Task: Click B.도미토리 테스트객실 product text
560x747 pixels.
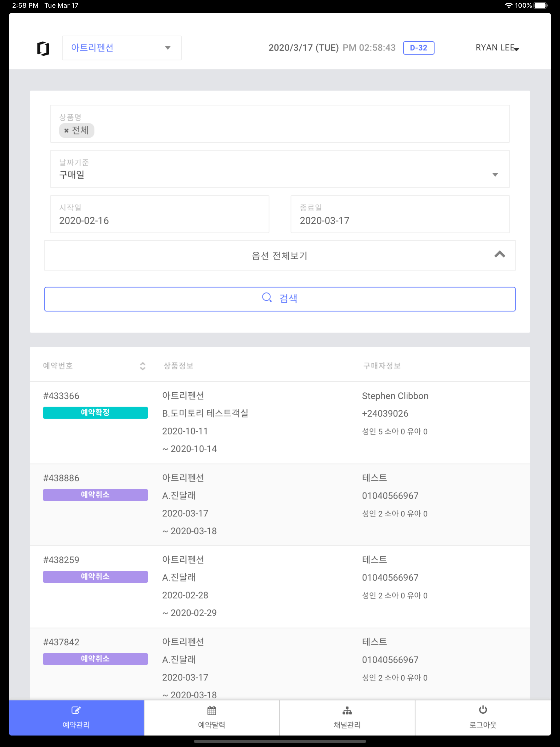Action: pos(205,413)
